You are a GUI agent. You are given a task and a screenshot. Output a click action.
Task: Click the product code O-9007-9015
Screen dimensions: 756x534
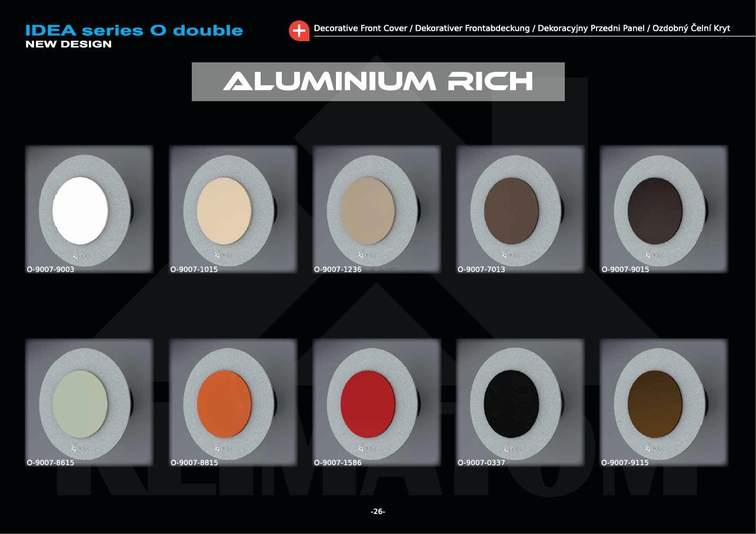coord(625,270)
